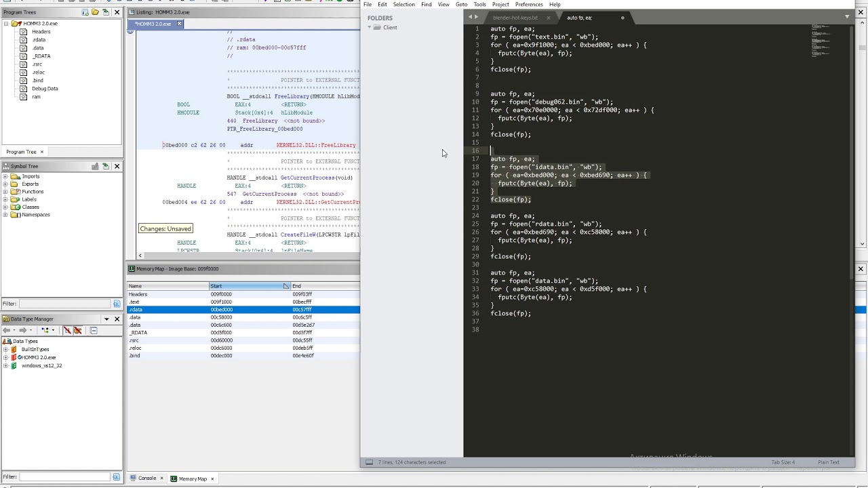This screenshot has height=488, width=868.
Task: Click Data Type Manager back arrow
Action: [6, 330]
